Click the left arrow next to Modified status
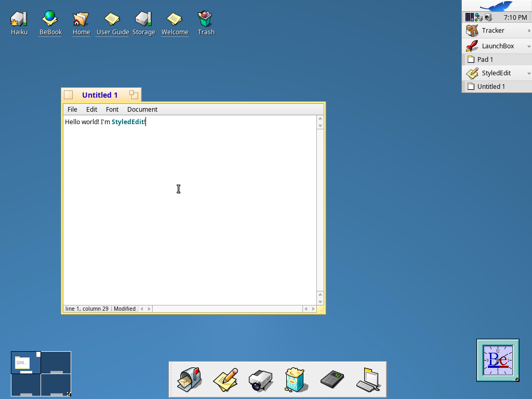The width and height of the screenshot is (532, 399). tap(142, 309)
